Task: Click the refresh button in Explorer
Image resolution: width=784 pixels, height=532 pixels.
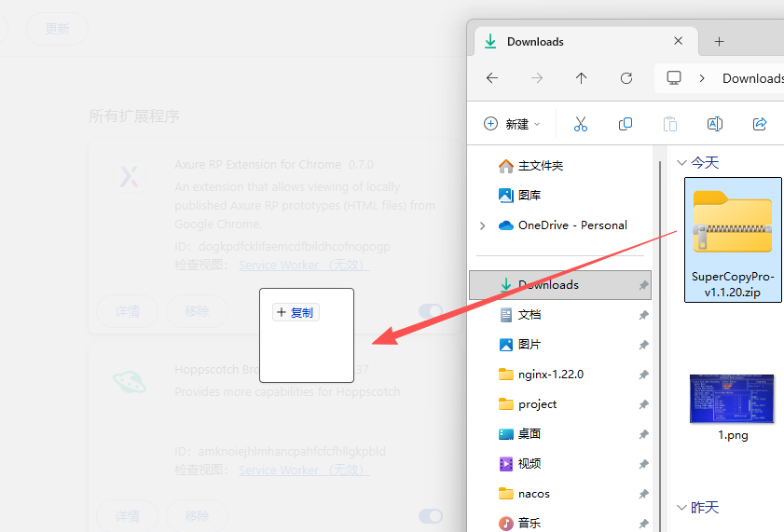Action: [x=626, y=78]
